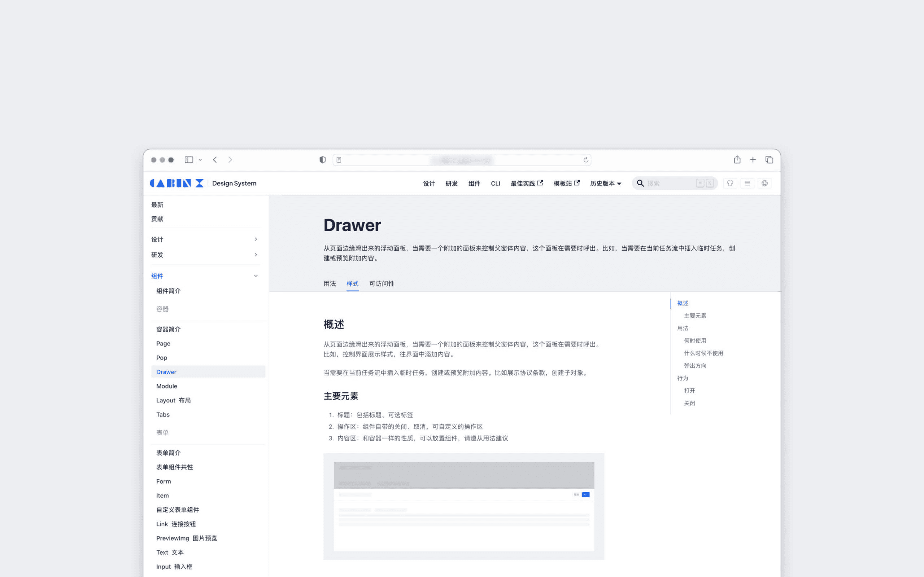Open a new browser tab with plus
This screenshot has height=577, width=924.
click(753, 159)
